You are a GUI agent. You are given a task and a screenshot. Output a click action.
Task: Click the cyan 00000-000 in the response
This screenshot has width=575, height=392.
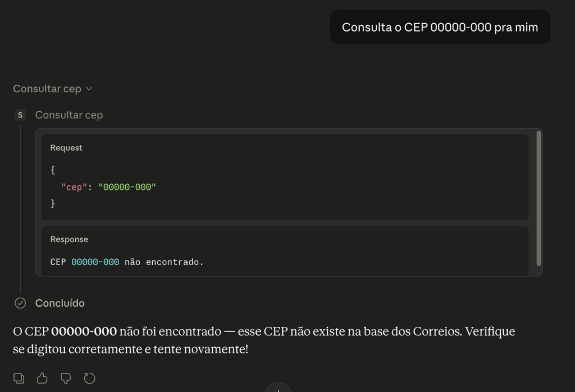[95, 262]
